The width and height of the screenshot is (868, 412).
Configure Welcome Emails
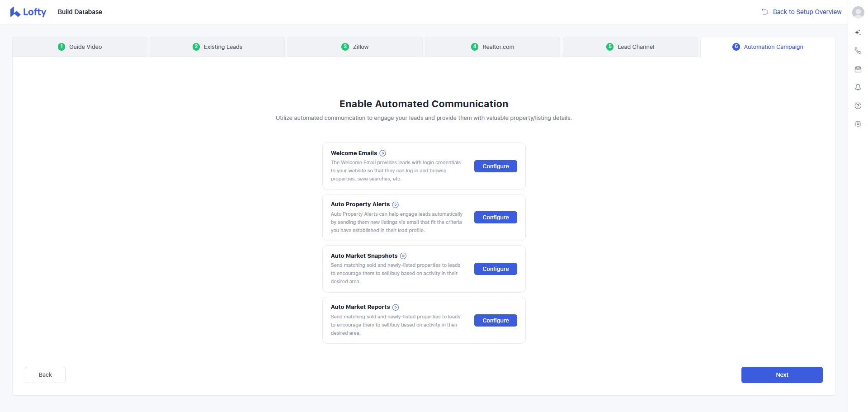pyautogui.click(x=495, y=166)
